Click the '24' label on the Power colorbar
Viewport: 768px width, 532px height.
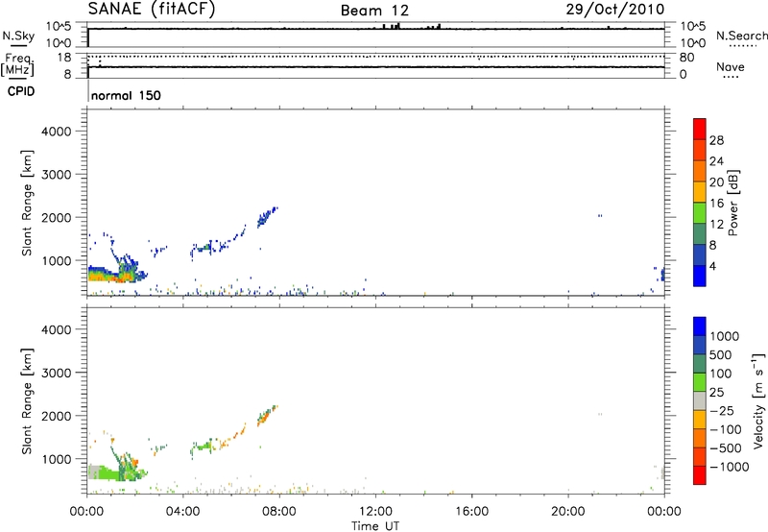(x=716, y=161)
